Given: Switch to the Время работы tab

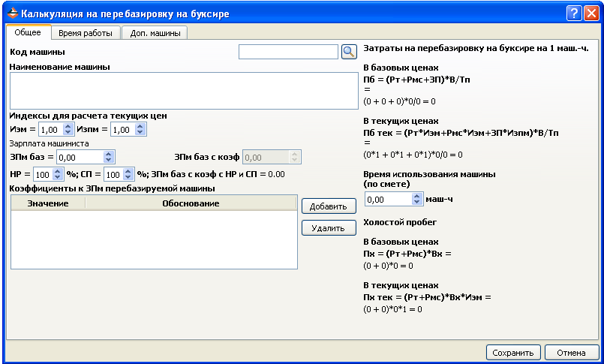Looking at the screenshot, I should (x=86, y=33).
